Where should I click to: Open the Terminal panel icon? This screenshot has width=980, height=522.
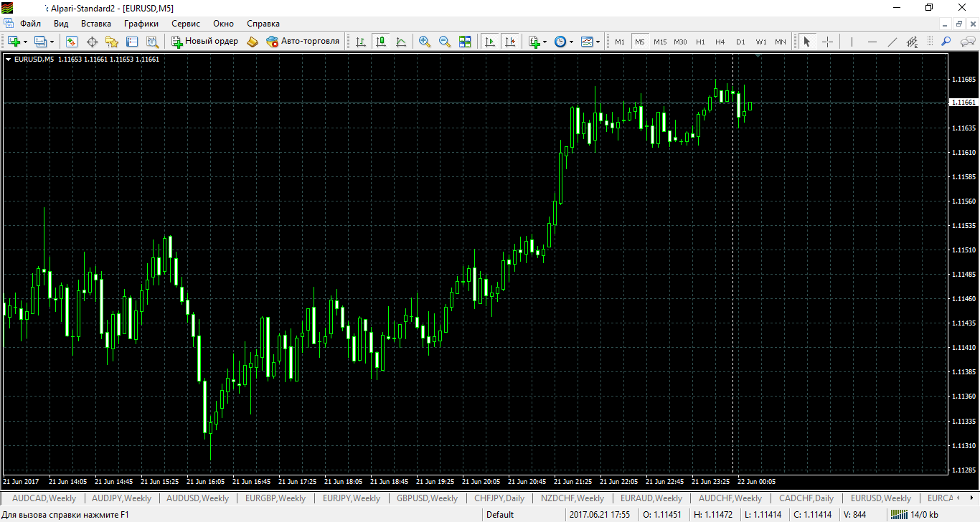point(132,42)
